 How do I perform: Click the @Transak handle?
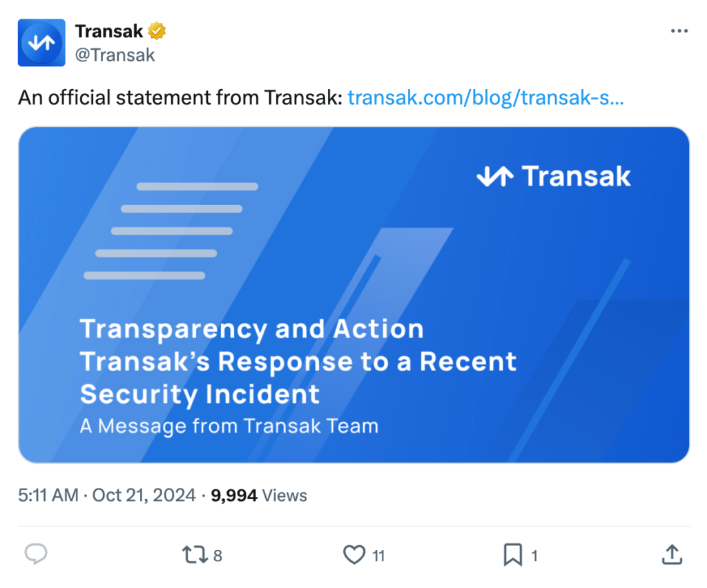(x=115, y=55)
